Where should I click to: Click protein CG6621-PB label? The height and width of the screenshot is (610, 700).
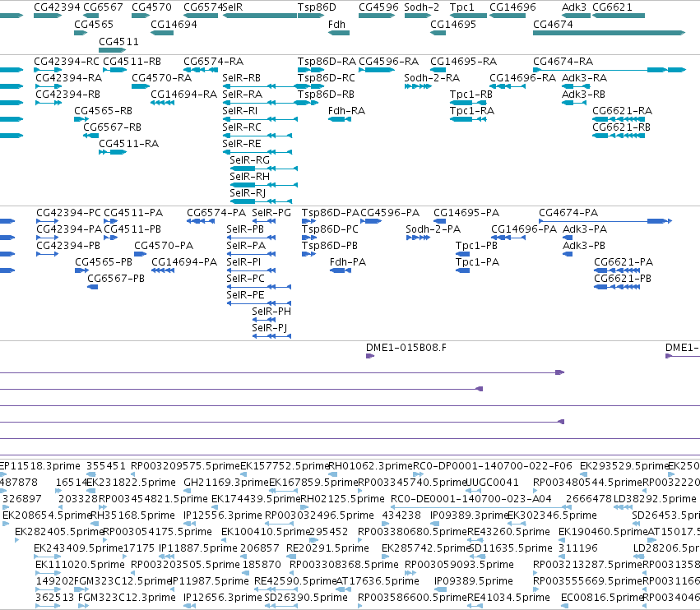[x=623, y=279]
